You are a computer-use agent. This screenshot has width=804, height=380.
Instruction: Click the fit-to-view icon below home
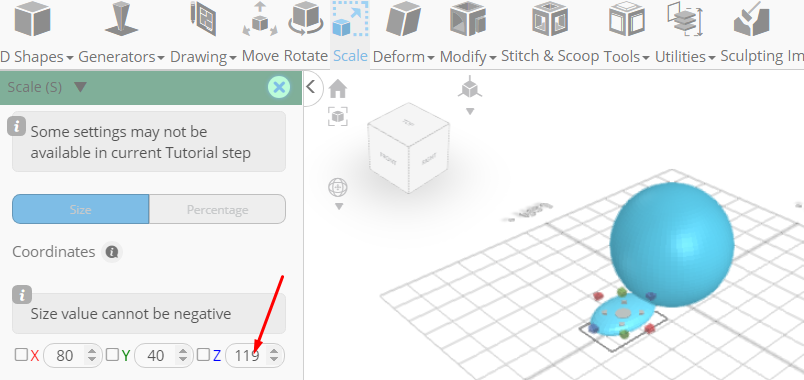tap(337, 116)
